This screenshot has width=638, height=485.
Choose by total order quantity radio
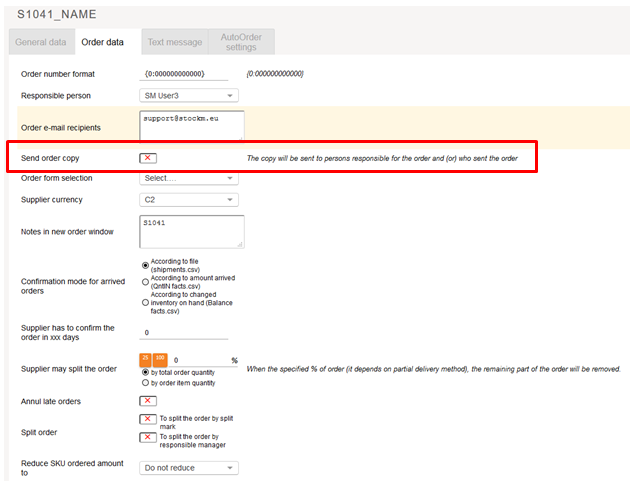pyautogui.click(x=145, y=372)
